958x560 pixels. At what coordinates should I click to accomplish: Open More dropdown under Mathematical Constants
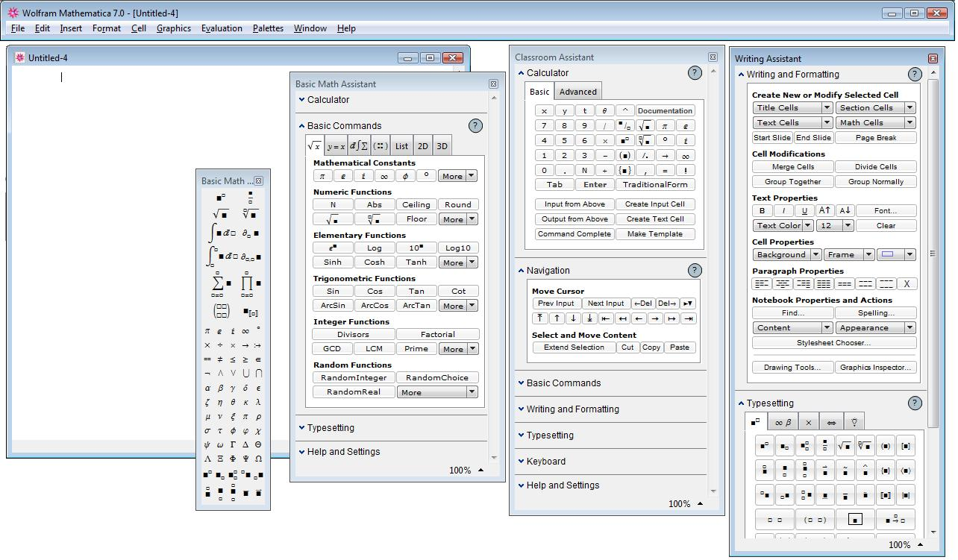coord(458,177)
